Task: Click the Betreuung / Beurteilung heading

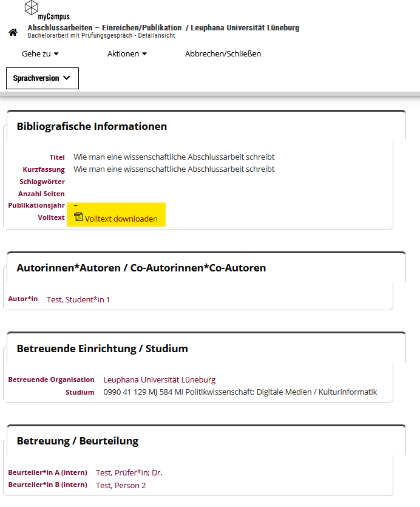Action: (78, 441)
